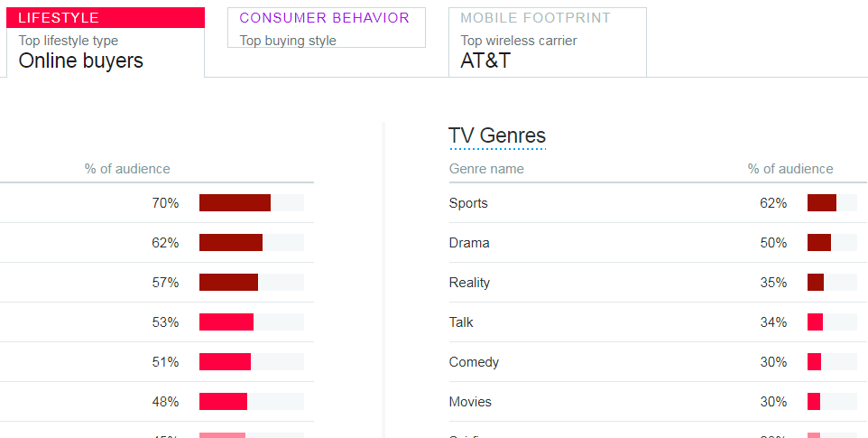Image resolution: width=868 pixels, height=438 pixels.
Task: Click the Drama 50% bar
Action: (832, 243)
